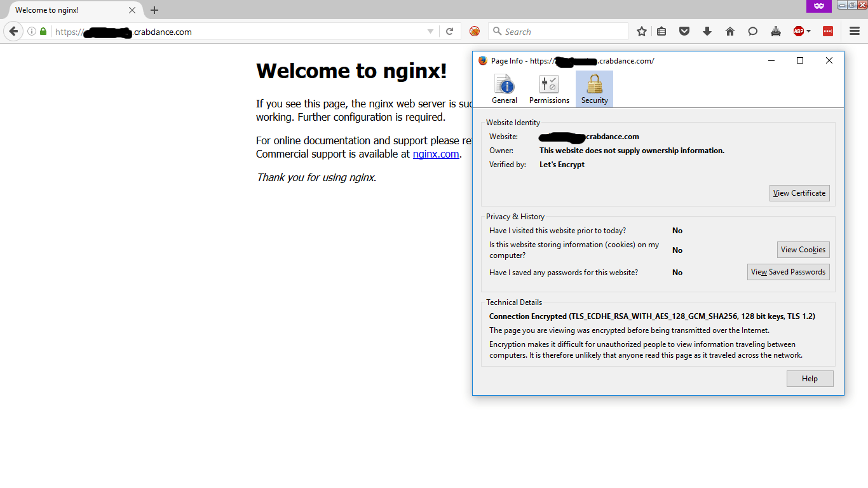Viewport: 868px width, 488px height.
Task: Switch to the General tab in Page Info
Action: tap(505, 89)
